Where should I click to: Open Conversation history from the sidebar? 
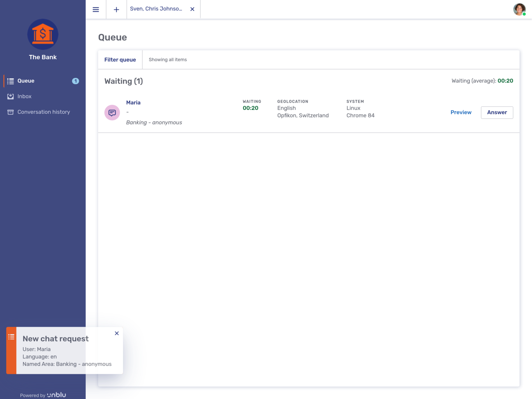44,112
